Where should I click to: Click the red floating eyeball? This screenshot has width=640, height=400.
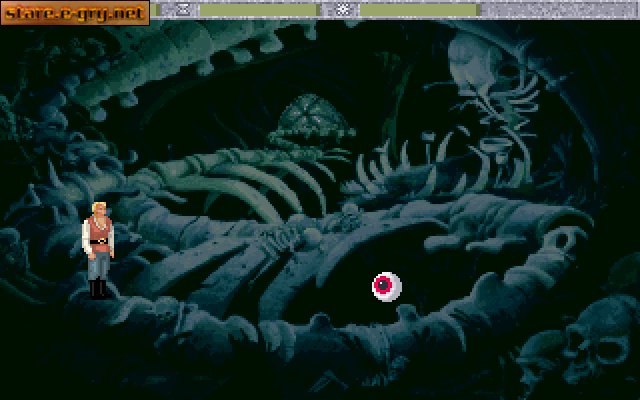(x=387, y=287)
